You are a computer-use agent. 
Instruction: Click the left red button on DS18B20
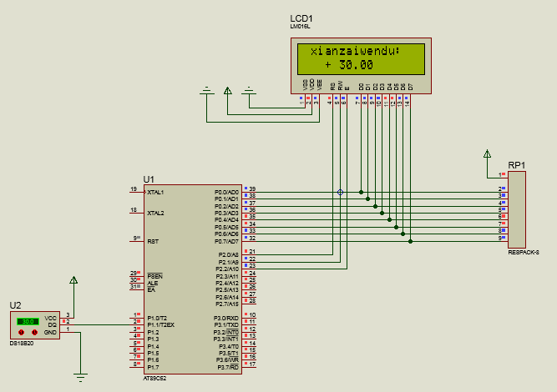21,332
